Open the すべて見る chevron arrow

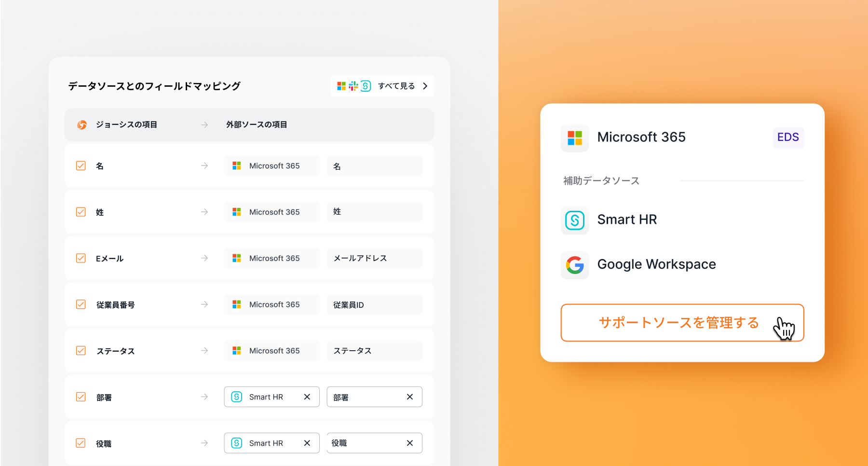(425, 86)
